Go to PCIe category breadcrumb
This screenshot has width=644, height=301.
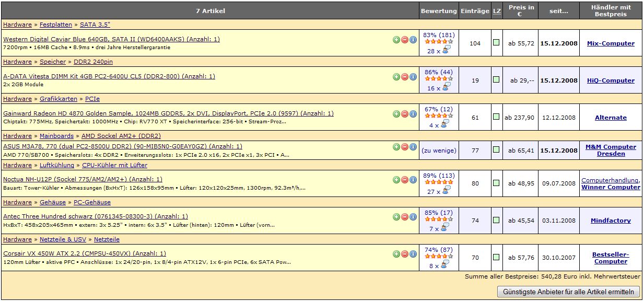[x=92, y=99]
